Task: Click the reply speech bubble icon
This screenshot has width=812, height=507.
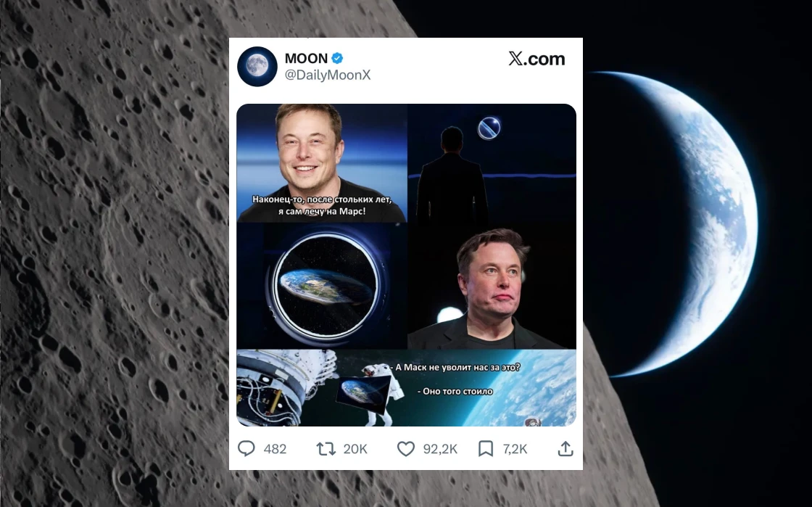Action: coord(246,448)
